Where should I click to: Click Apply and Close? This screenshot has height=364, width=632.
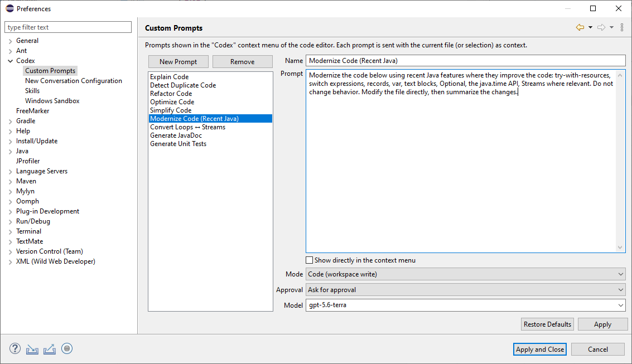(x=540, y=349)
